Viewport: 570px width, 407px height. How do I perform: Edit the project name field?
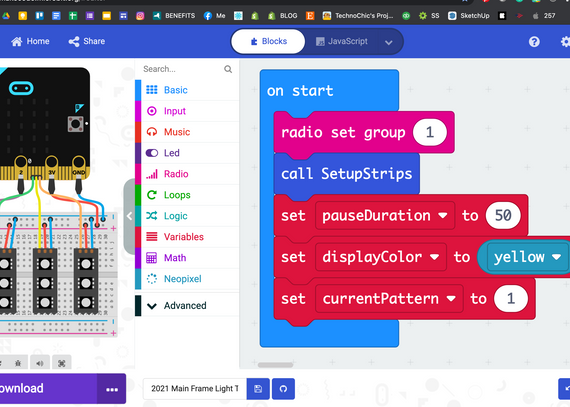(195, 388)
